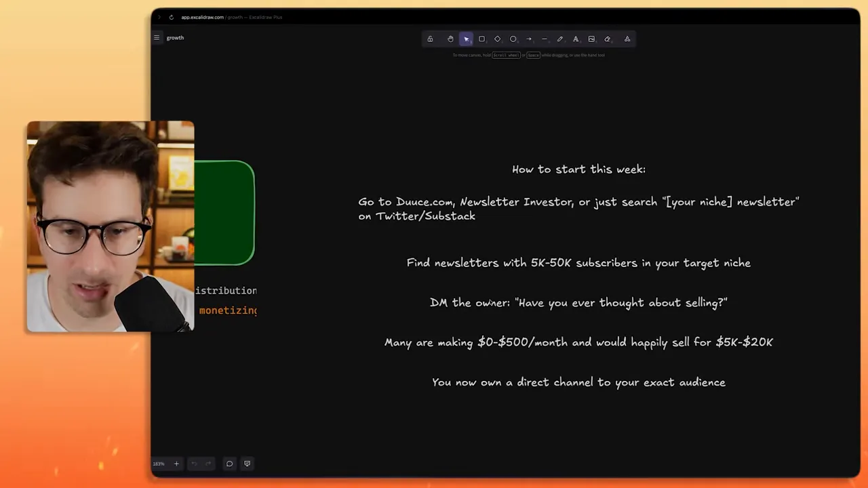Click the app.excalidraw.com address bar
Image resolution: width=868 pixels, height=488 pixels.
pos(231,17)
